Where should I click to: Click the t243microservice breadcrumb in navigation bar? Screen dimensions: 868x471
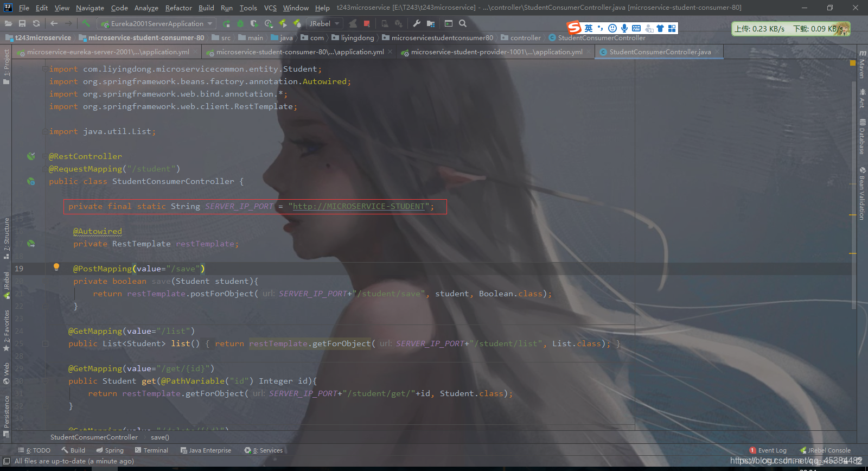[39, 38]
